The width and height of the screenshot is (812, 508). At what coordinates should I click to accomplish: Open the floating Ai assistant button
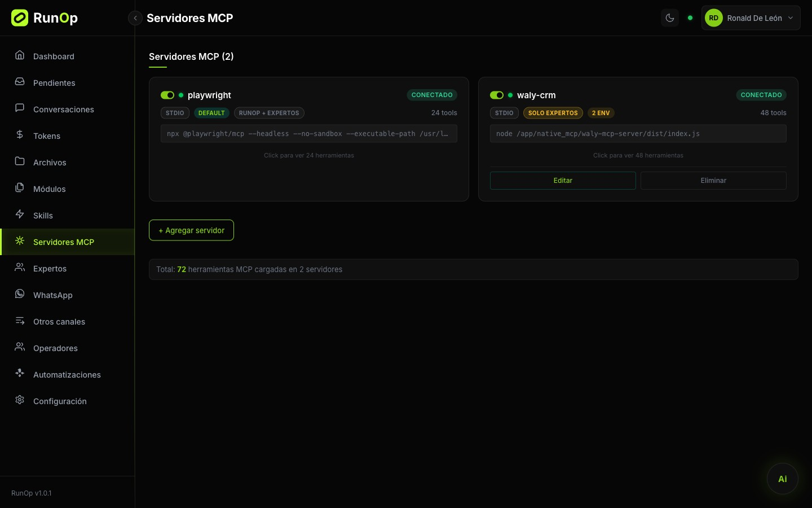(x=782, y=479)
